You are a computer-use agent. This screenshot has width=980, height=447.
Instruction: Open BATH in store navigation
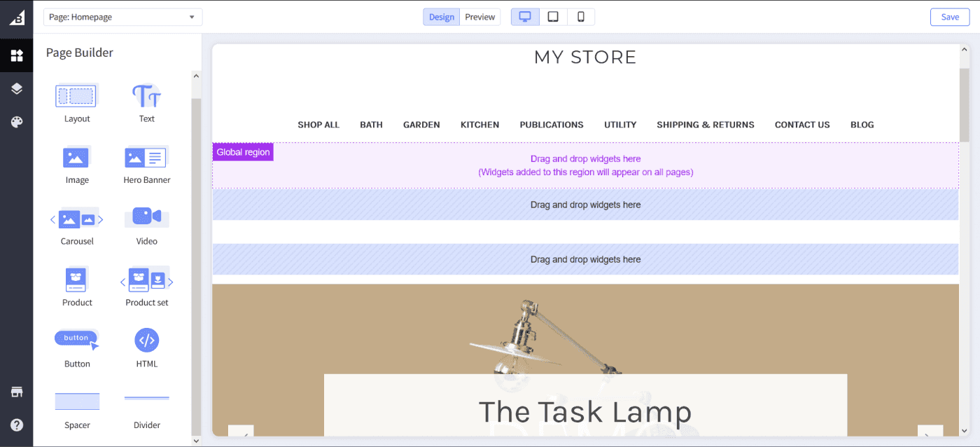[371, 125]
